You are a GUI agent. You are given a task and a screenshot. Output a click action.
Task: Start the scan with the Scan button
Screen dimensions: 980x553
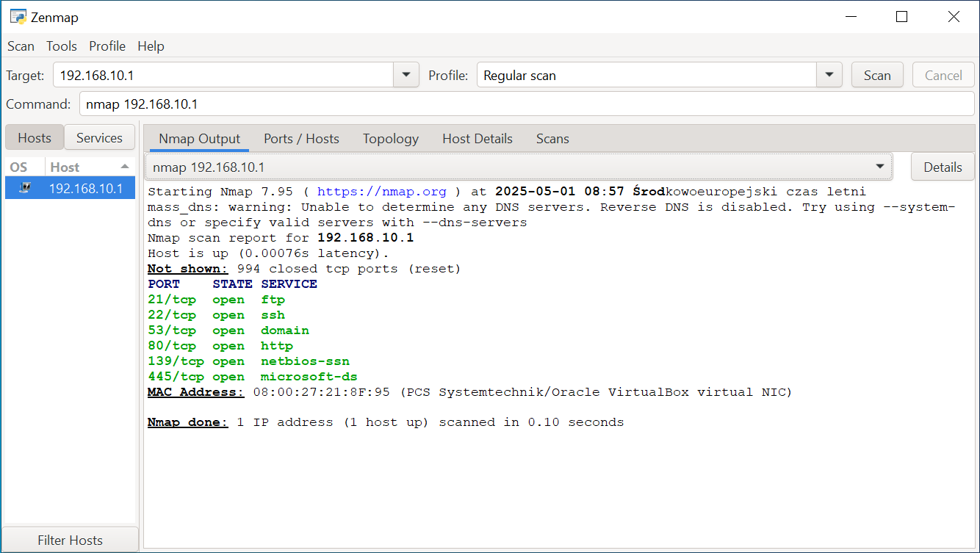pos(877,75)
